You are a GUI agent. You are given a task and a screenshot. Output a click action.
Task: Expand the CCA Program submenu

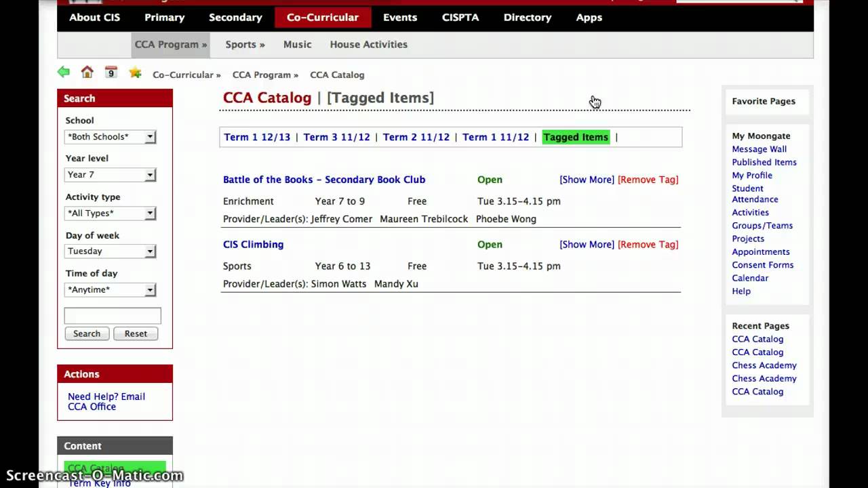point(171,45)
